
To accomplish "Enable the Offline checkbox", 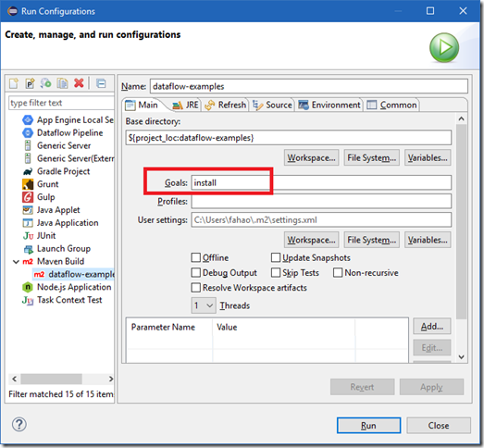I will tap(195, 257).
